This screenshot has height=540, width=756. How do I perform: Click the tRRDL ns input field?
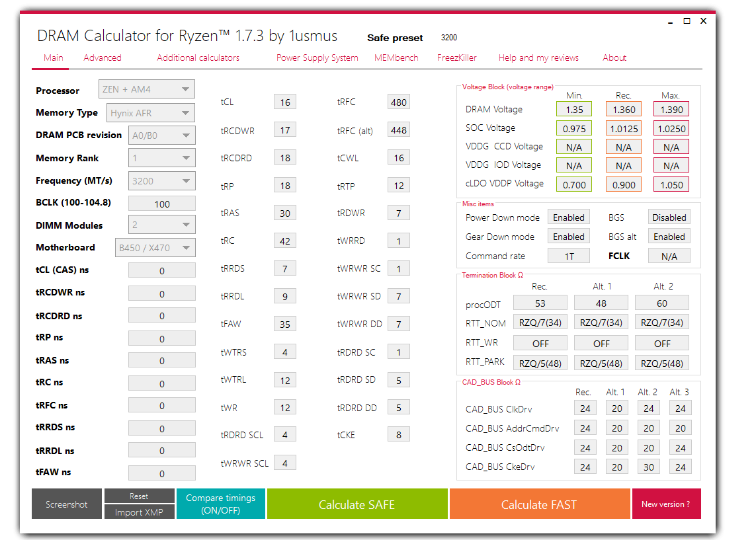pos(161,450)
